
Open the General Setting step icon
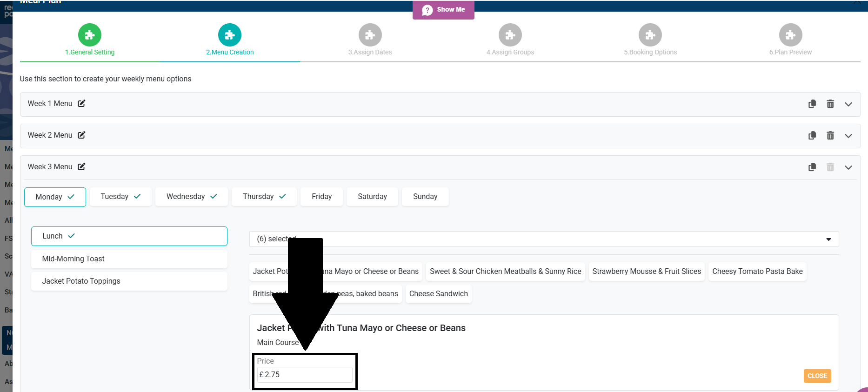coord(90,35)
